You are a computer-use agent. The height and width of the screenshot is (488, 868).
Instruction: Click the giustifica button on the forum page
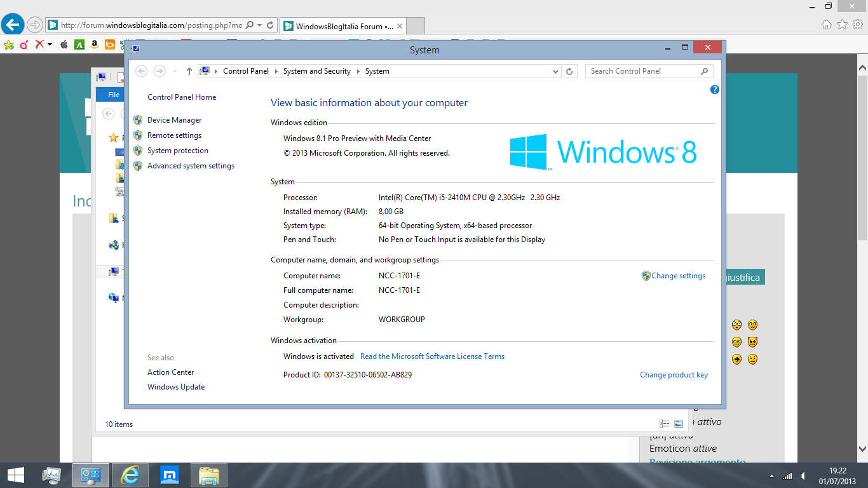tap(744, 278)
